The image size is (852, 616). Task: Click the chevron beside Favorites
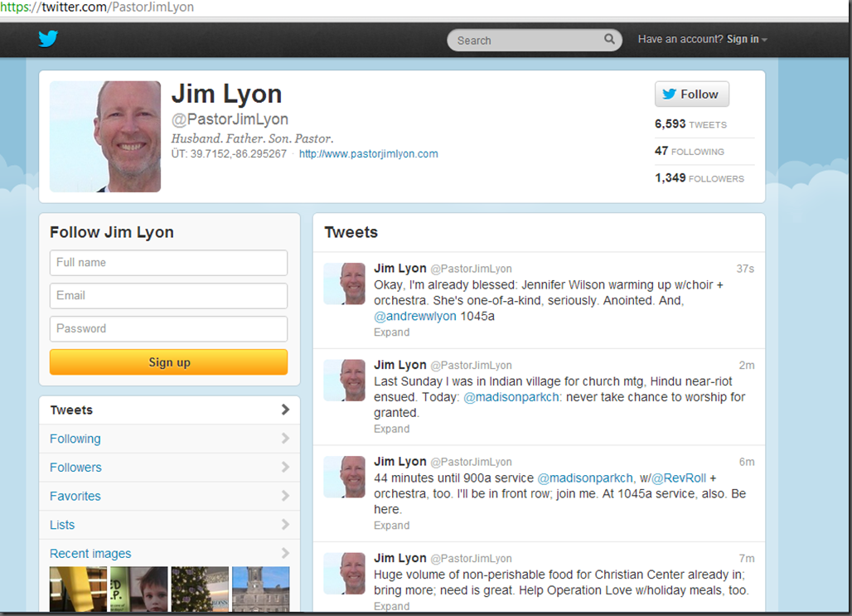point(285,496)
